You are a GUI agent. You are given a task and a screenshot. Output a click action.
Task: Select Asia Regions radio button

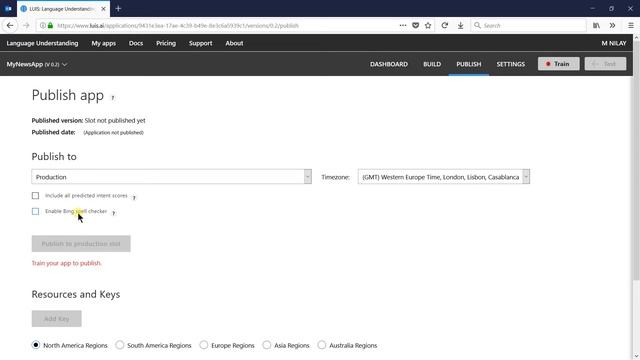(x=267, y=345)
